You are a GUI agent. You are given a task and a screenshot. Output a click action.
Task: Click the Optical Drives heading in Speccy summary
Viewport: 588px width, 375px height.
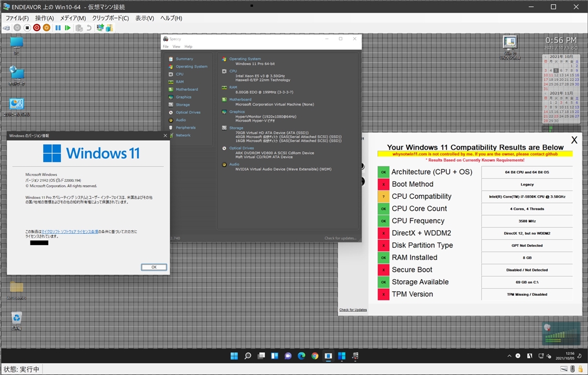242,148
